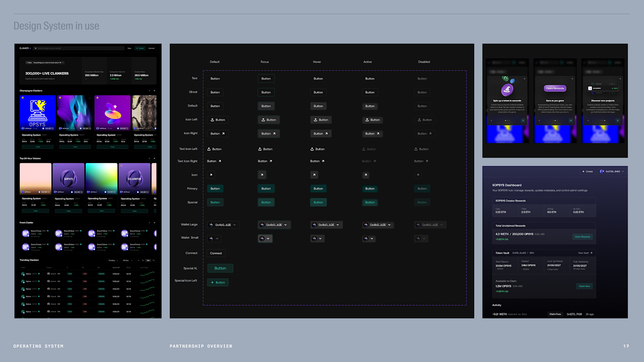Viewport: 644px width, 362px height.
Task: Click back arrow on 'Spin up a token' card
Action: pyautogui.click(x=491, y=120)
